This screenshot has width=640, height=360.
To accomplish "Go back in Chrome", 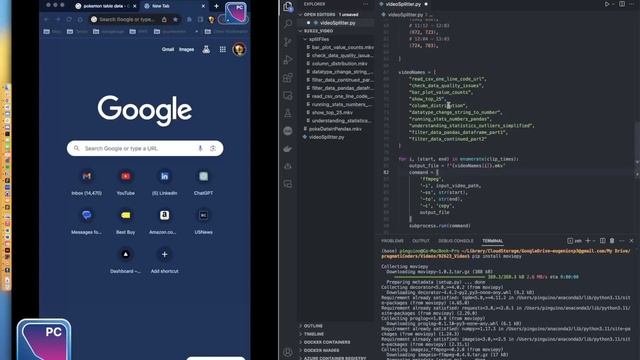I will point(46,19).
